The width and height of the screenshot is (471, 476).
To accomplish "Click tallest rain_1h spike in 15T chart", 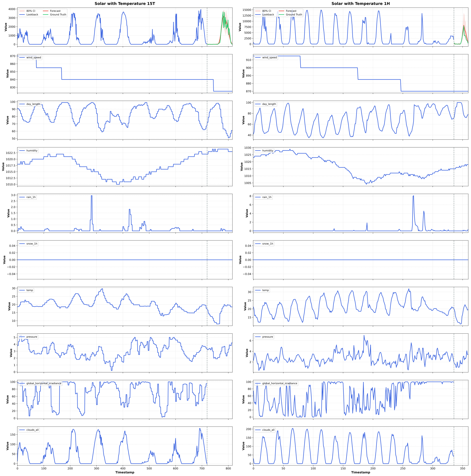I will [x=92, y=196].
